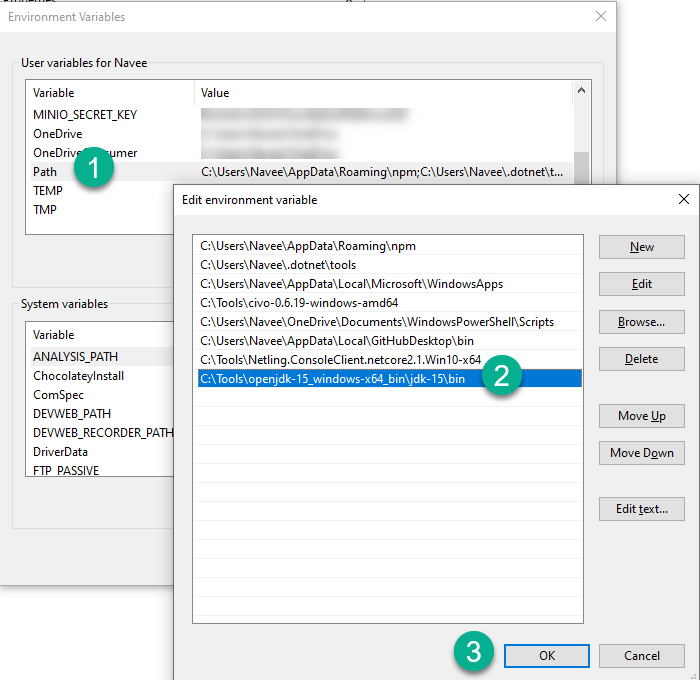Click the Value column header in user variables
Screen dimensions: 700x680
point(384,93)
